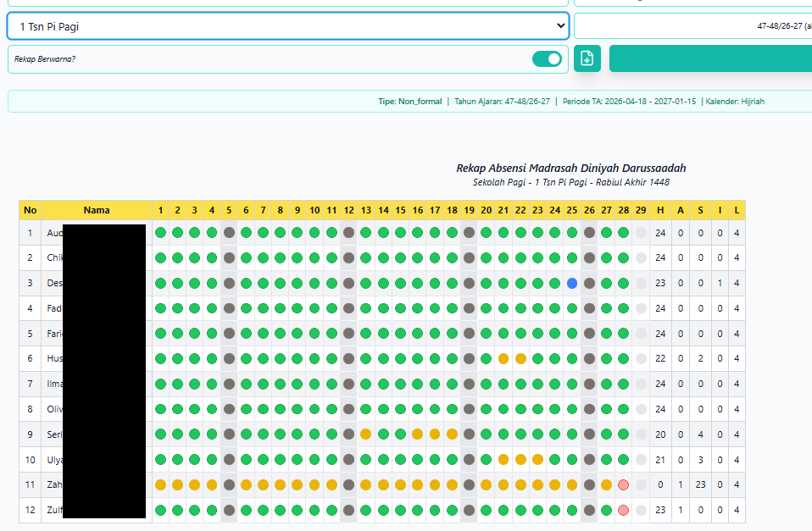Click the "Rekap Berwarna?" label
This screenshot has width=812, height=531.
(45, 59)
